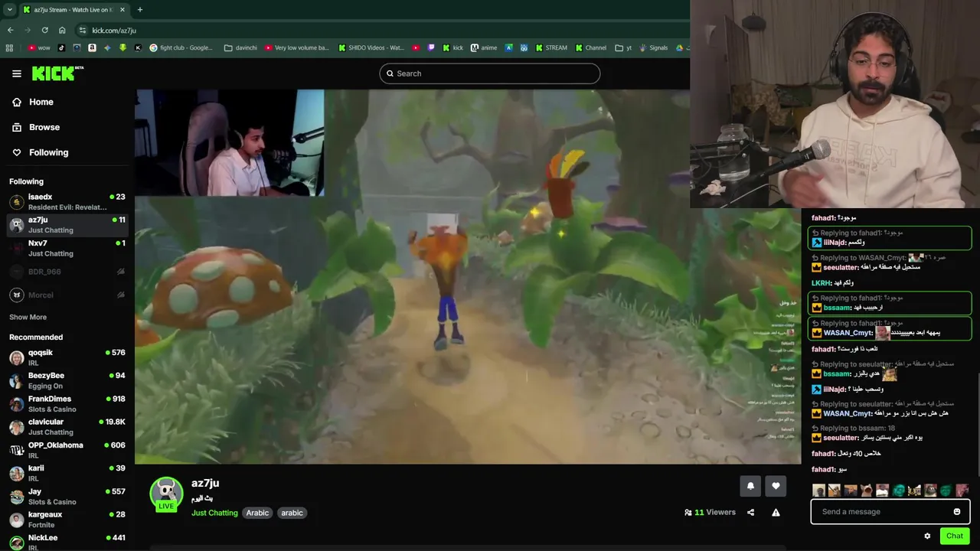Open SHIDO Videos bookmark

371,47
